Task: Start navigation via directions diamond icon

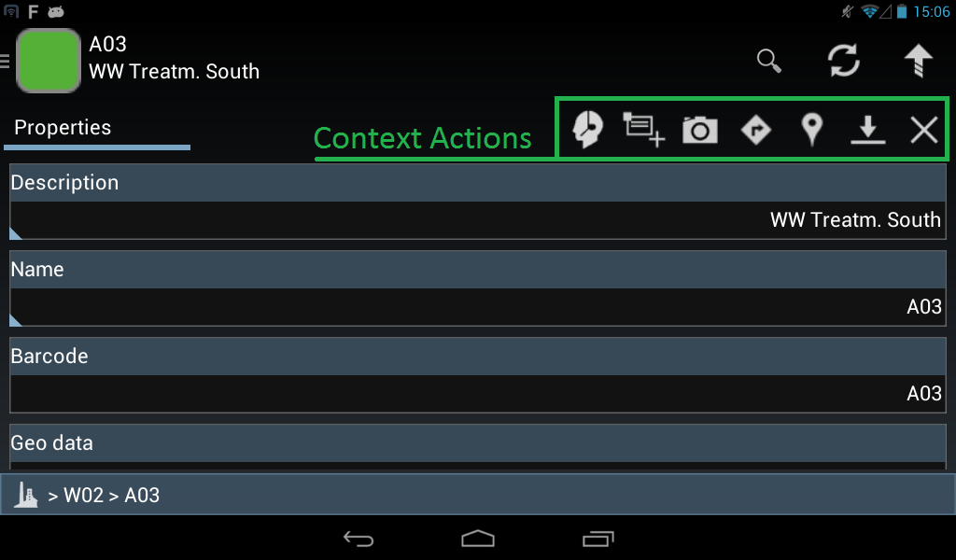Action: coord(756,130)
